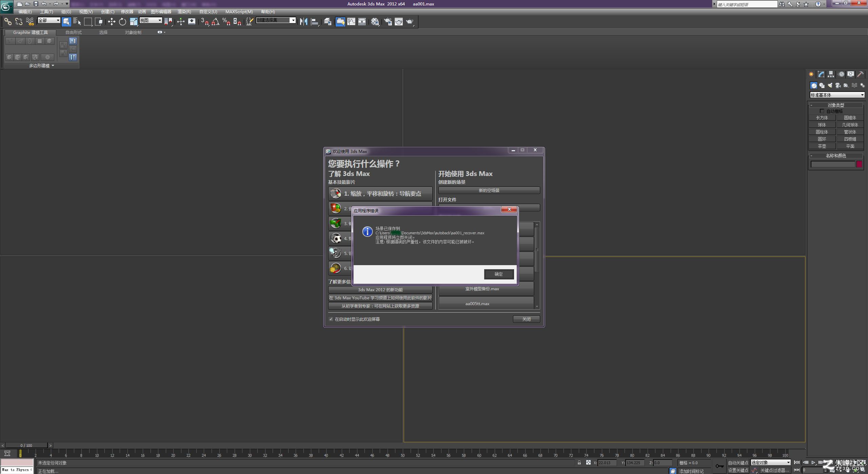Expand the 多边形建模 panel arrow
This screenshot has width=868, height=474.
point(53,65)
